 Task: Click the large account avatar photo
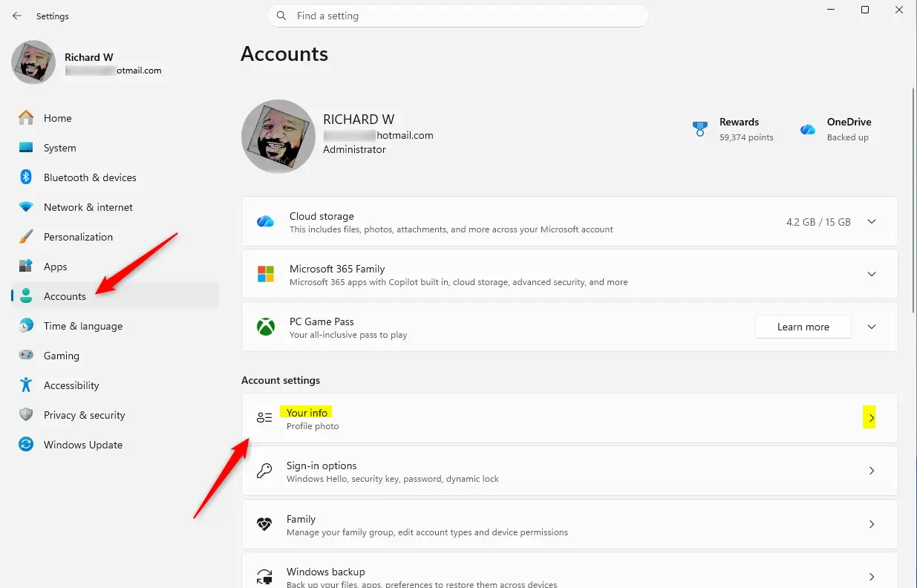click(278, 137)
